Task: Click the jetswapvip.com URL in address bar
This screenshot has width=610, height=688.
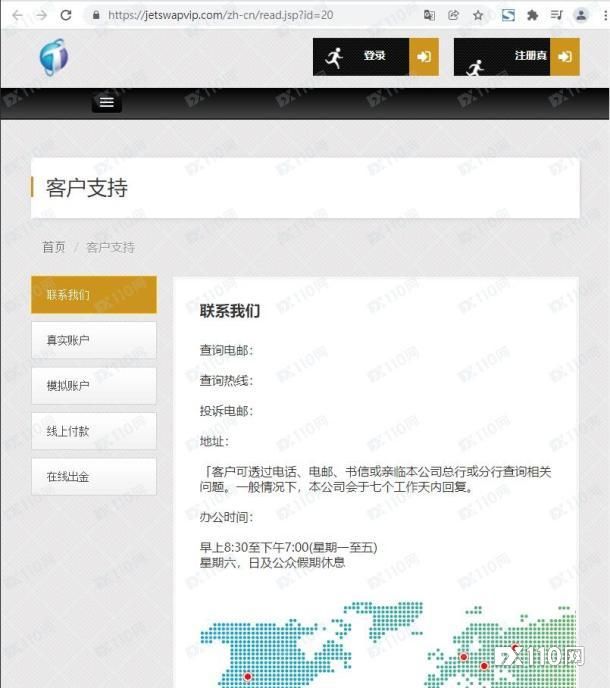Action: tap(220, 15)
